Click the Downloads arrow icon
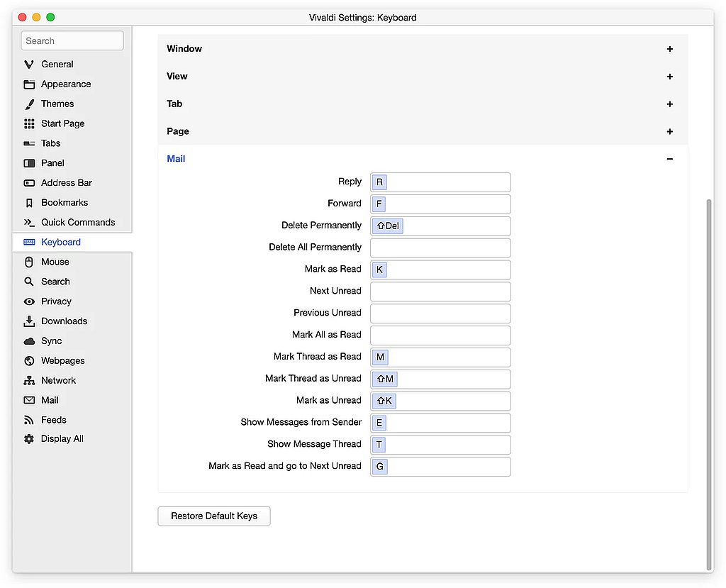 pos(29,321)
